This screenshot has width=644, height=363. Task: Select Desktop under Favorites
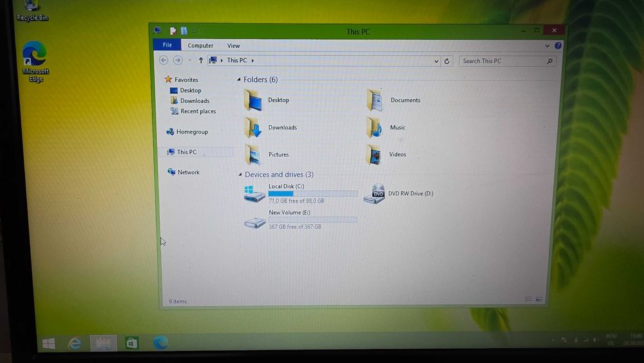pyautogui.click(x=185, y=90)
